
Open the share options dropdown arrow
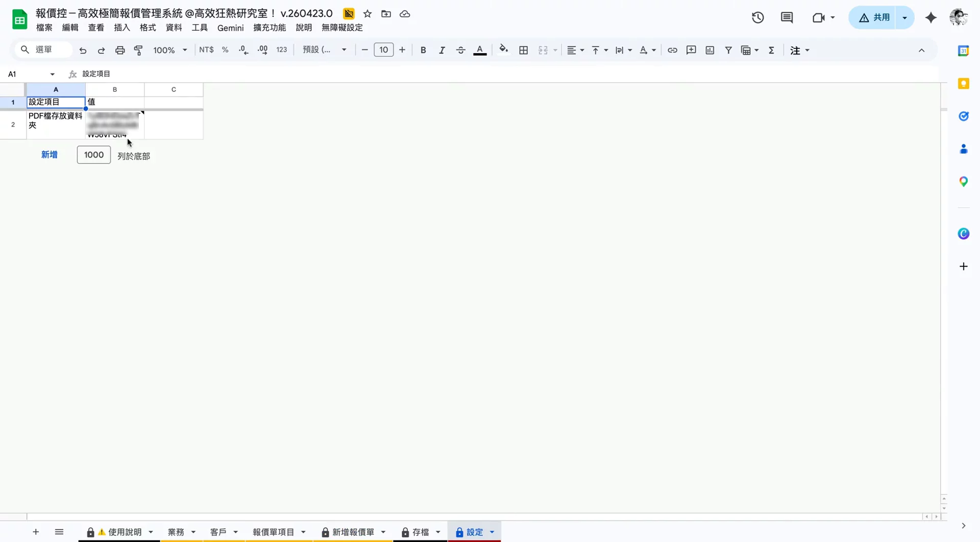point(904,18)
